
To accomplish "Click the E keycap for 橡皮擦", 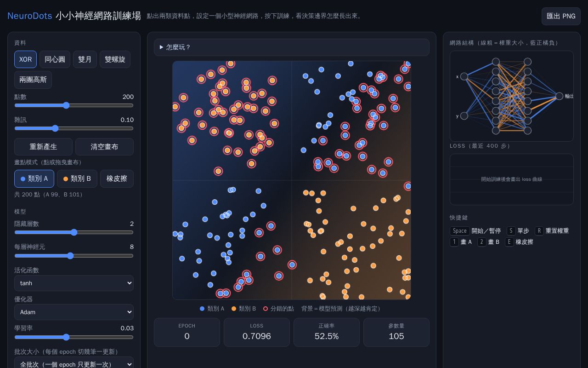I will point(509,242).
